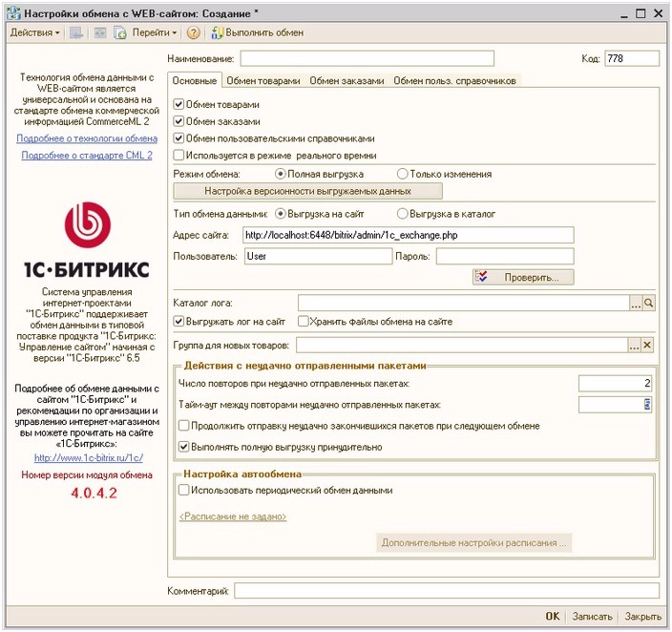Open Подробнее о технологии обмена link
Image resolution: width=672 pixels, height=632 pixels.
tap(87, 138)
